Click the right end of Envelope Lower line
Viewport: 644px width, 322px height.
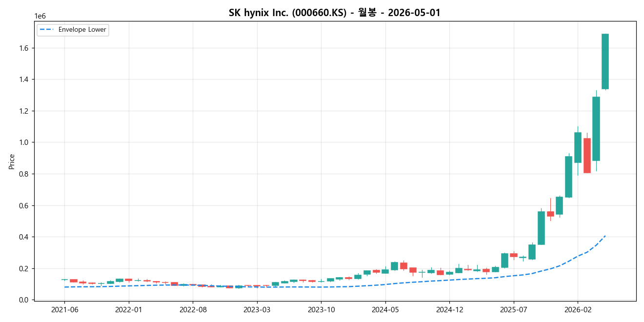[605, 236]
